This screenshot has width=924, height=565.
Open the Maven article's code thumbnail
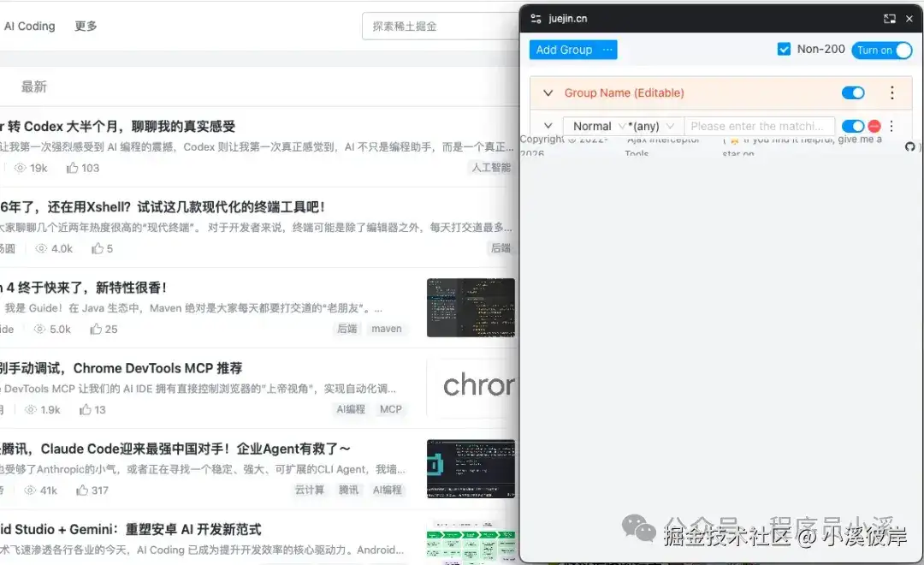pyautogui.click(x=471, y=308)
